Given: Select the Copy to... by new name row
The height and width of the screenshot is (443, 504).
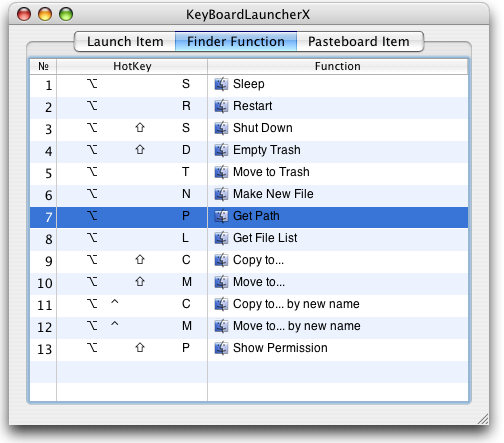Looking at the screenshot, I should coord(249,304).
